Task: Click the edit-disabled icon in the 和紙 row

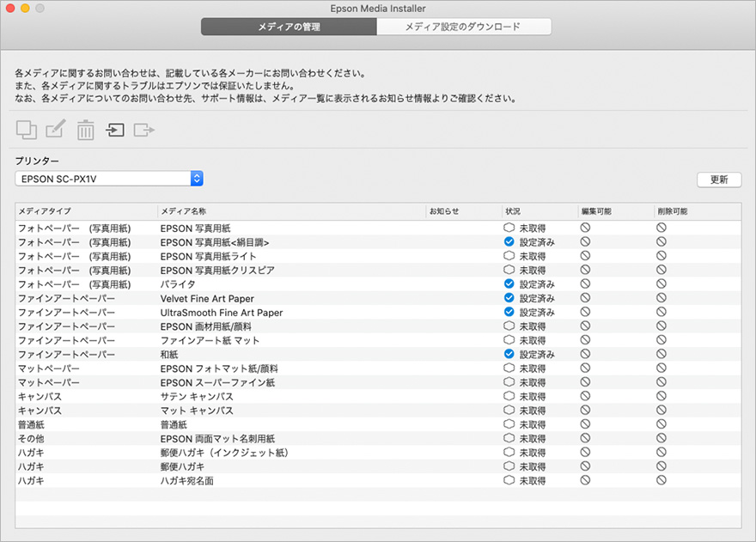Action: coord(585,354)
